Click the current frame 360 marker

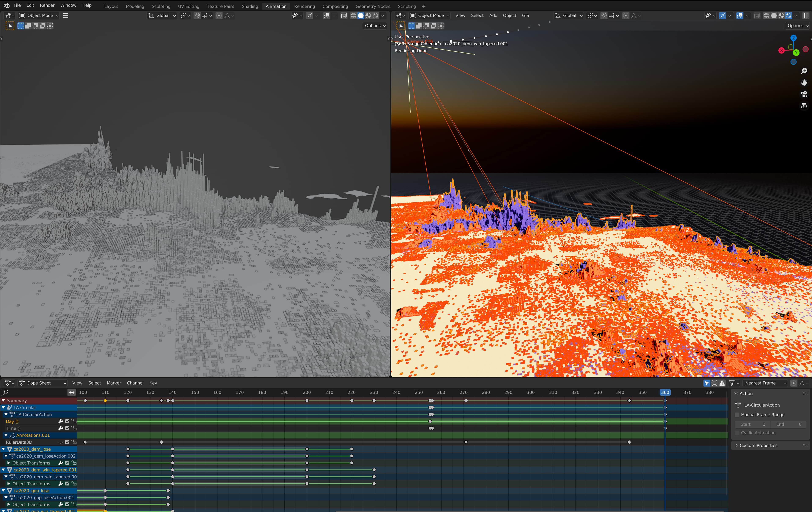[665, 393]
